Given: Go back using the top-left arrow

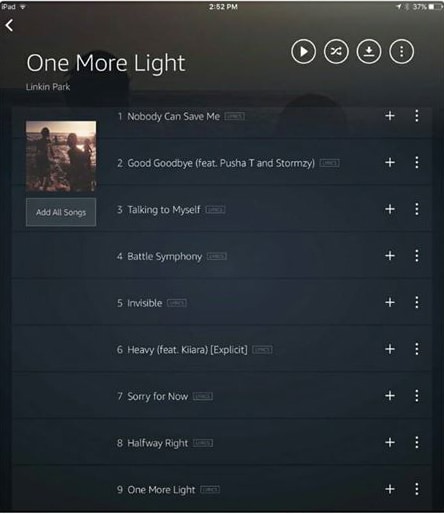Looking at the screenshot, I should coord(9,25).
